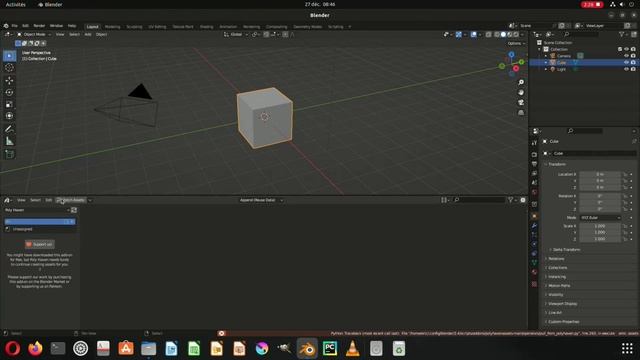Expand the Visibility panel
Viewport: 640px width, 360px height.
(555, 295)
